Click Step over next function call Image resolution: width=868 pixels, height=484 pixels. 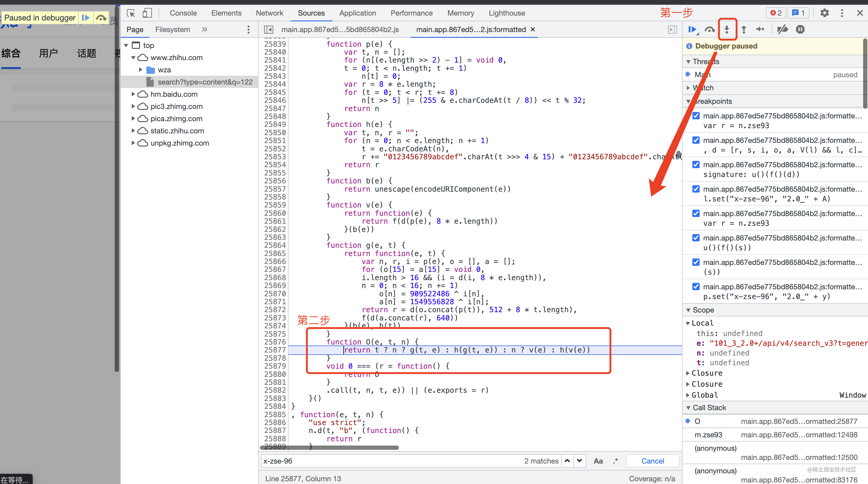click(x=710, y=30)
